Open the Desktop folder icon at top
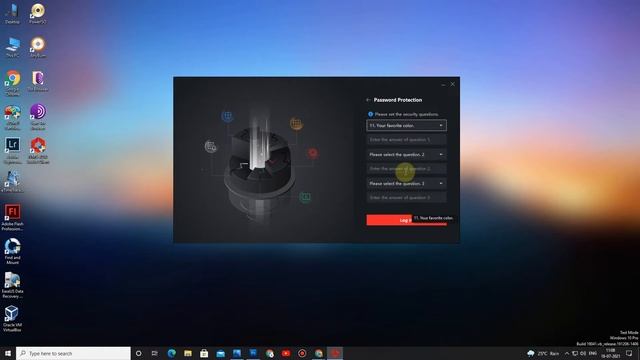The height and width of the screenshot is (360, 640). point(12,13)
